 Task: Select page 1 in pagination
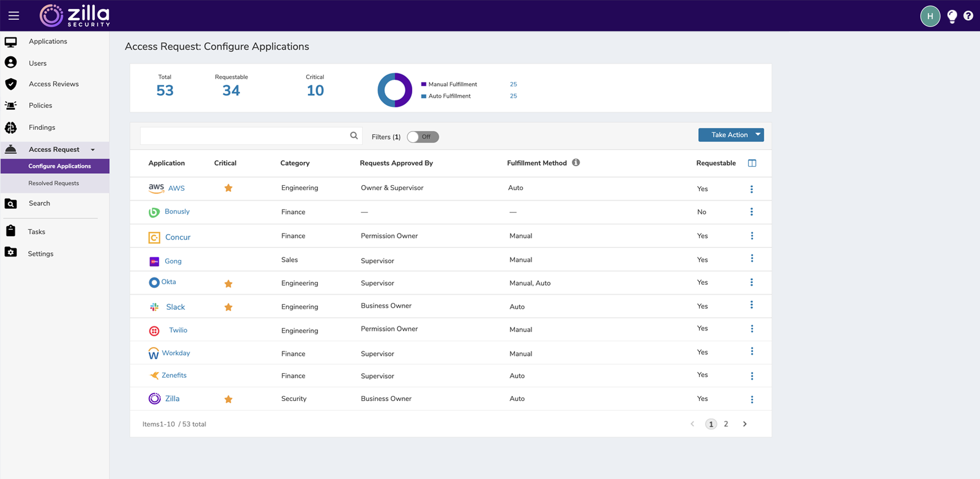711,424
